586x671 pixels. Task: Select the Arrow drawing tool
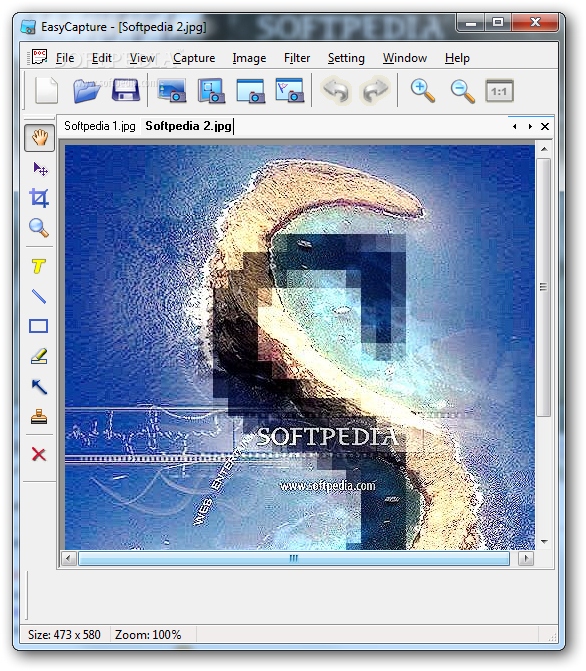pyautogui.click(x=39, y=386)
